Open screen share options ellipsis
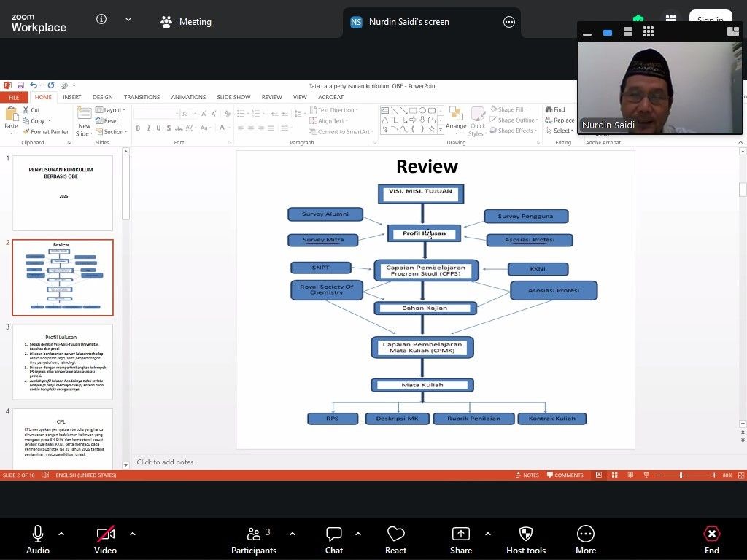The width and height of the screenshot is (747, 560). pos(509,22)
